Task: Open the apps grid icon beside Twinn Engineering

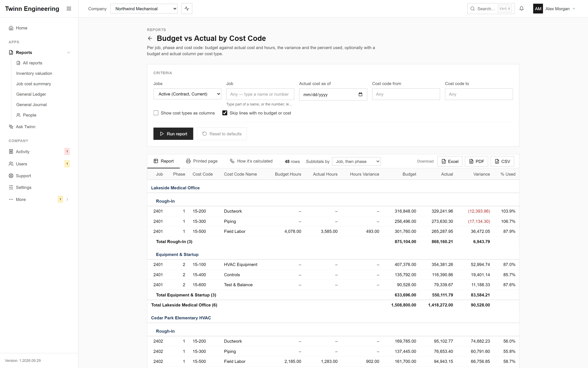Action: point(69,9)
